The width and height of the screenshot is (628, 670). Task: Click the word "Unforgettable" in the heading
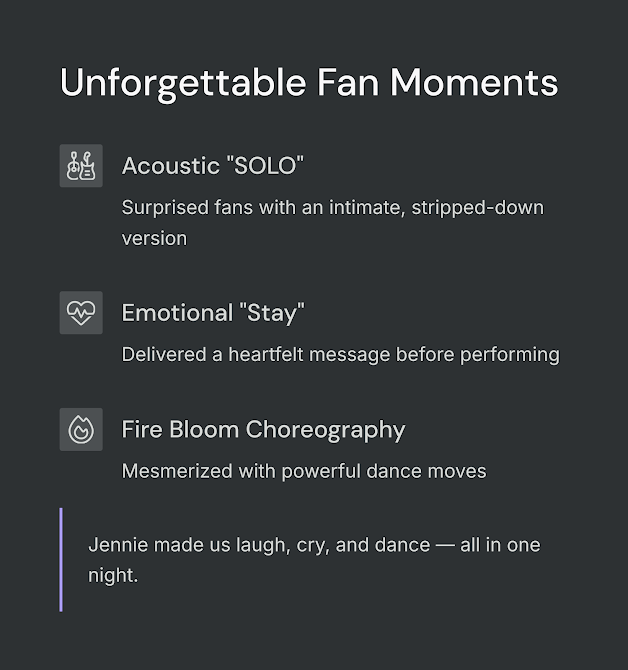(x=183, y=83)
